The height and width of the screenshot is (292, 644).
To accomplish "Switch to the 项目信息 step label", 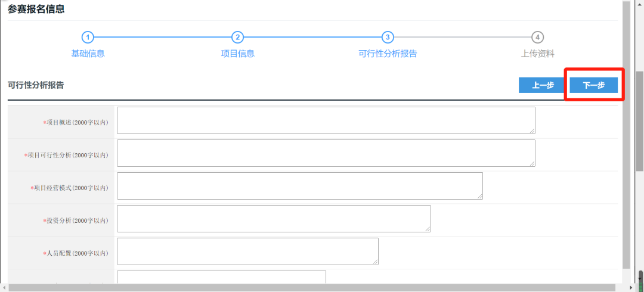I will 237,54.
